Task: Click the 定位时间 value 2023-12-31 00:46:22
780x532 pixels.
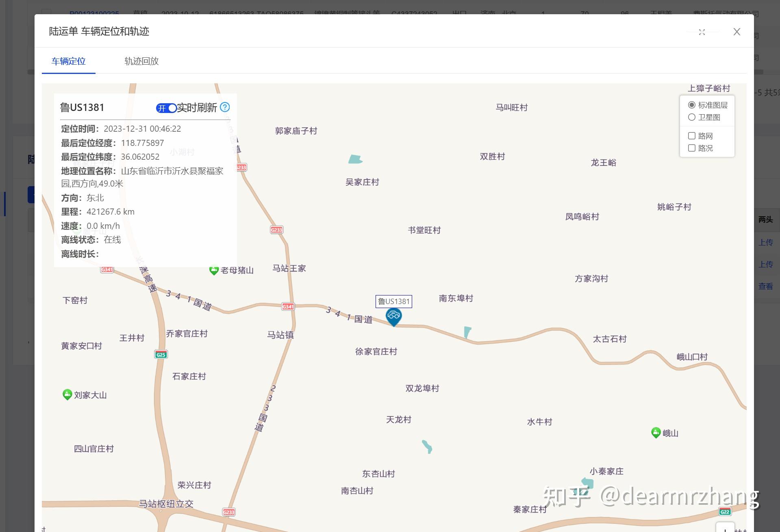Action: click(142, 129)
